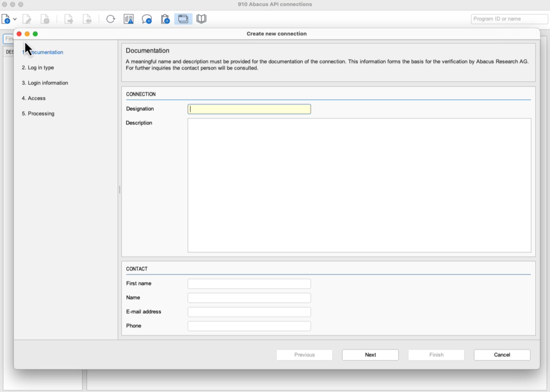Image resolution: width=550 pixels, height=392 pixels.
Task: Click the grayed import document icon
Action: pos(87,19)
